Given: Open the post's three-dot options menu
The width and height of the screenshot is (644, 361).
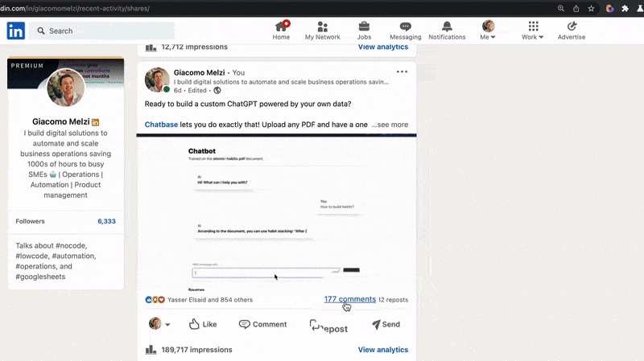Looking at the screenshot, I should pyautogui.click(x=402, y=72).
